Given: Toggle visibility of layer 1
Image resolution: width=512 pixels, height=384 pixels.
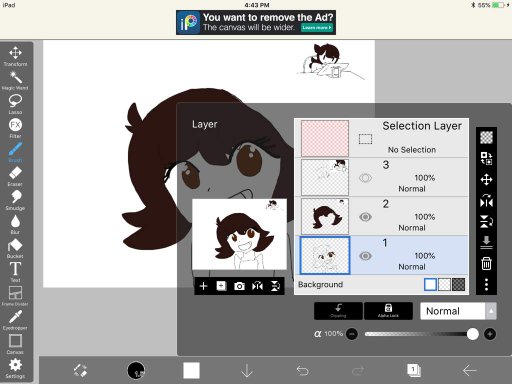Looking at the screenshot, I should click(365, 256).
